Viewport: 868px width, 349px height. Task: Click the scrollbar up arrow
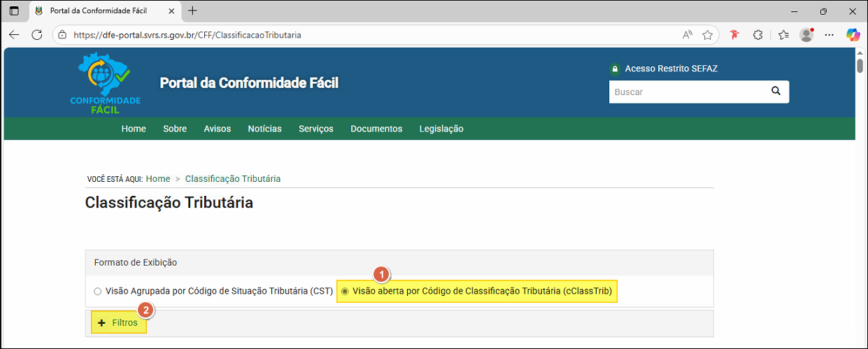[860, 52]
